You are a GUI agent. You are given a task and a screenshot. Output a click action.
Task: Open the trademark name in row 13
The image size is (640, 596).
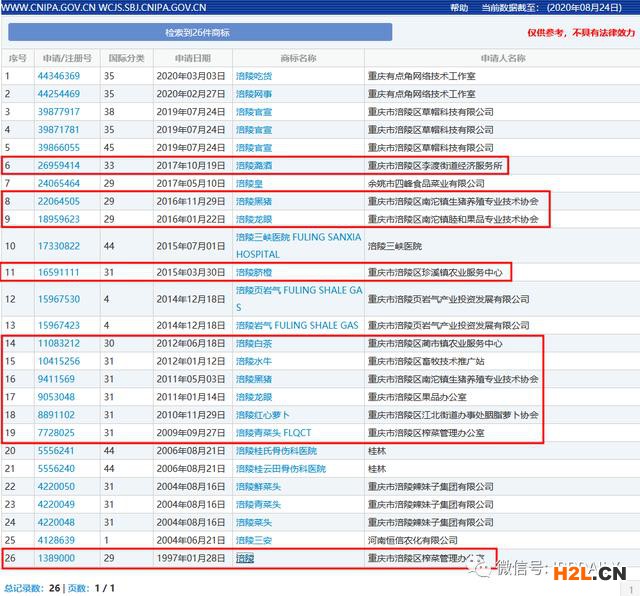297,326
